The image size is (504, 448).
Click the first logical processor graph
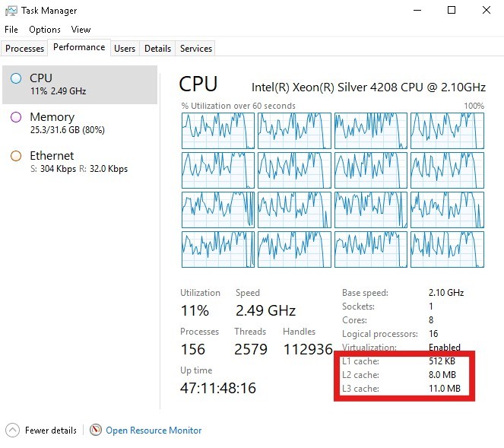point(217,130)
